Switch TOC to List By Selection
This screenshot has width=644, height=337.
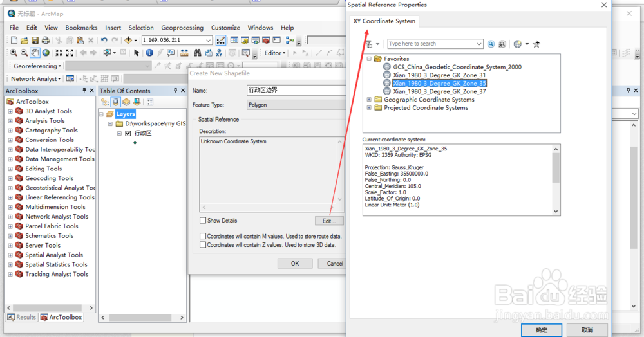137,102
